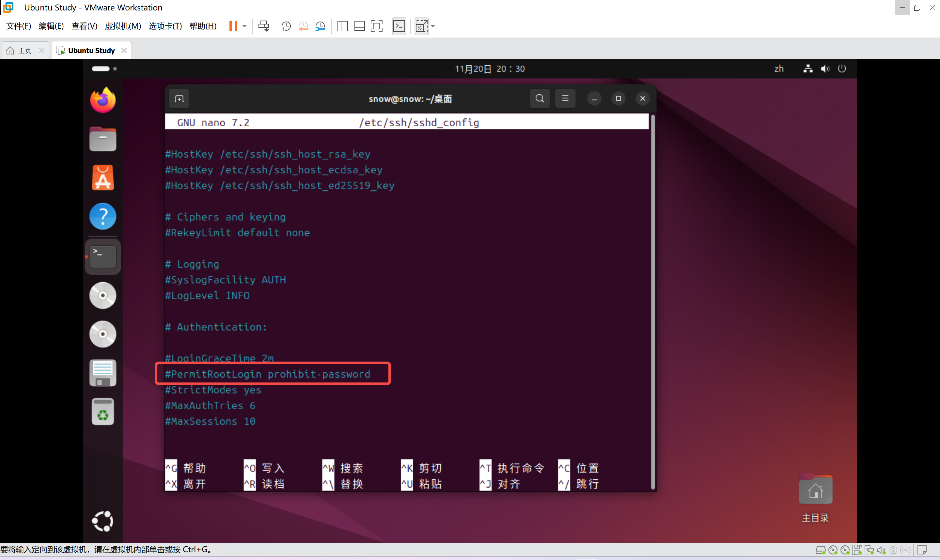The height and width of the screenshot is (560, 940).
Task: Click the date and time clock
Action: click(x=490, y=69)
